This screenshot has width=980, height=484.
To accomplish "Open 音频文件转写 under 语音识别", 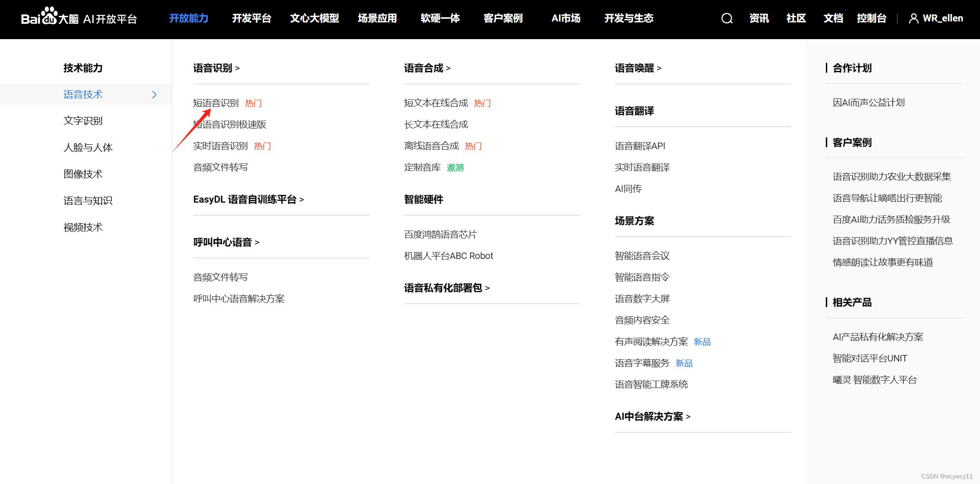I will tap(221, 167).
